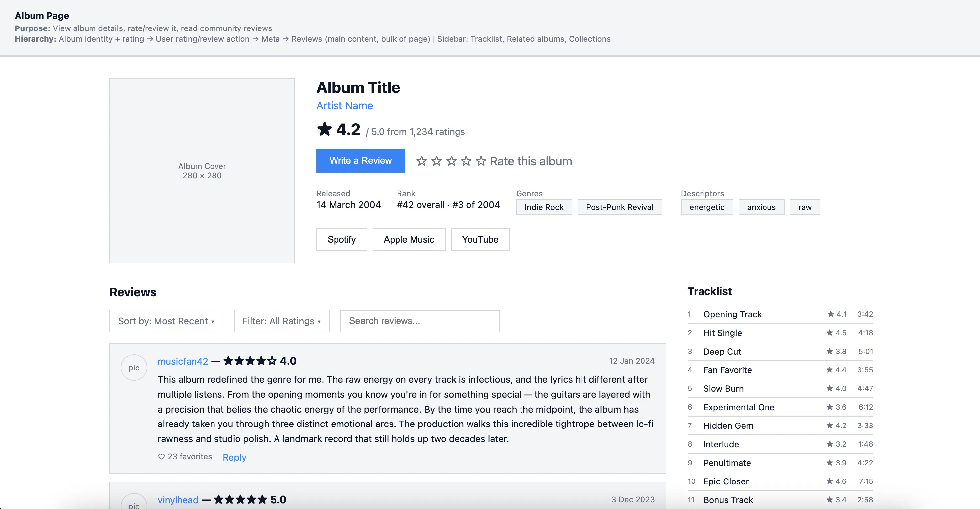The width and height of the screenshot is (980, 509).
Task: Open the Sort by Most Recent dropdown
Action: 166,321
